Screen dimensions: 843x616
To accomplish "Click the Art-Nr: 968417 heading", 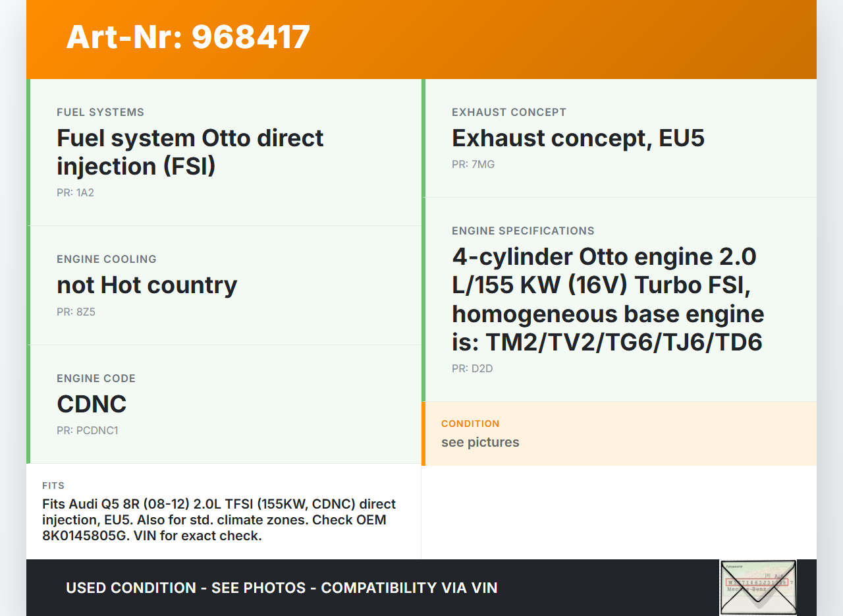I will pos(188,37).
